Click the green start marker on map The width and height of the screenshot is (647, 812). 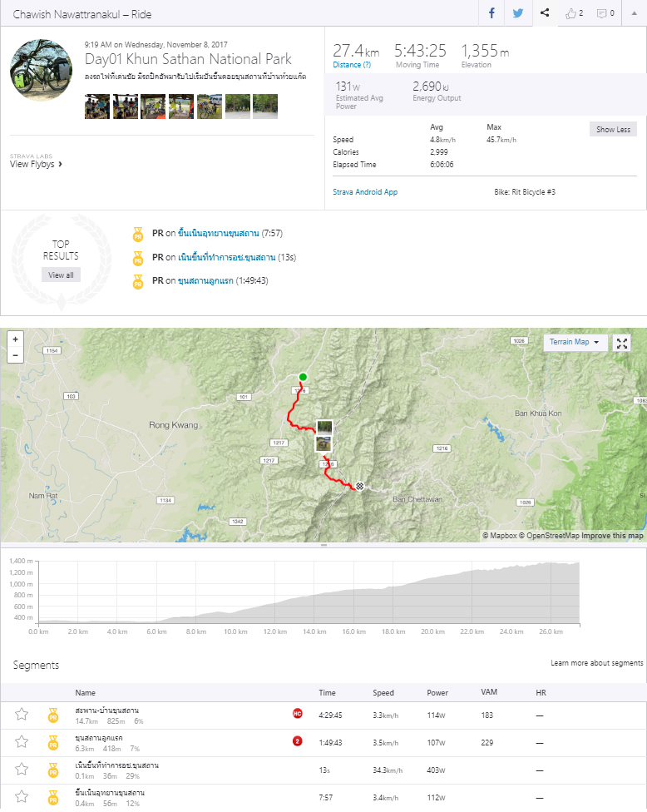(x=303, y=377)
